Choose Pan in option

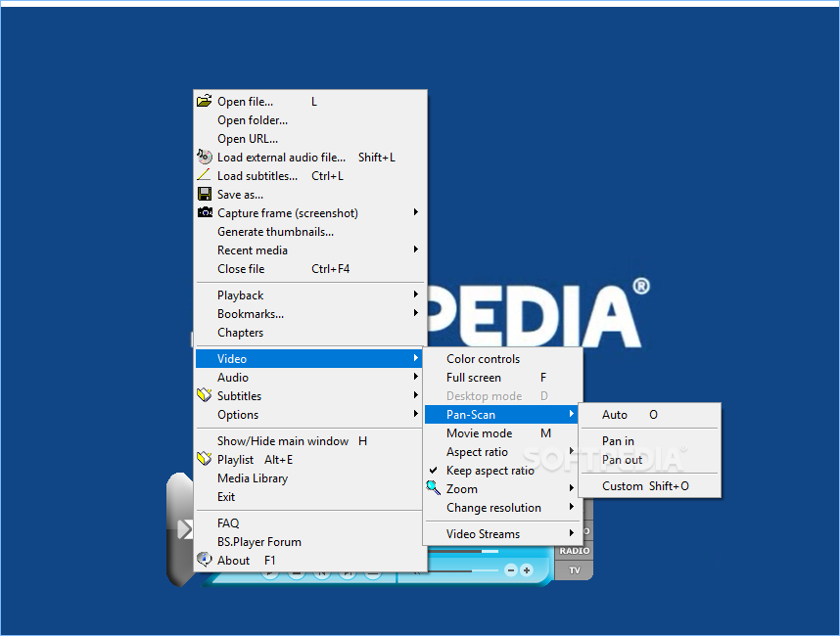(x=649, y=441)
